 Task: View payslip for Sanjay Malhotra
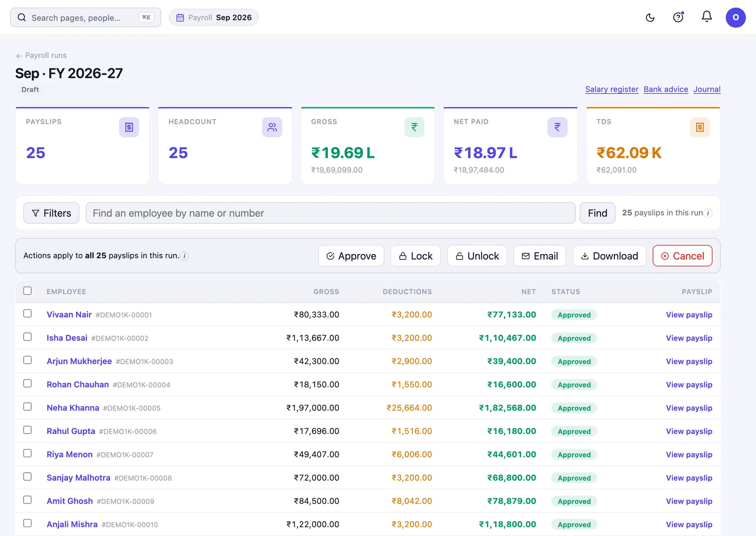[x=689, y=478]
